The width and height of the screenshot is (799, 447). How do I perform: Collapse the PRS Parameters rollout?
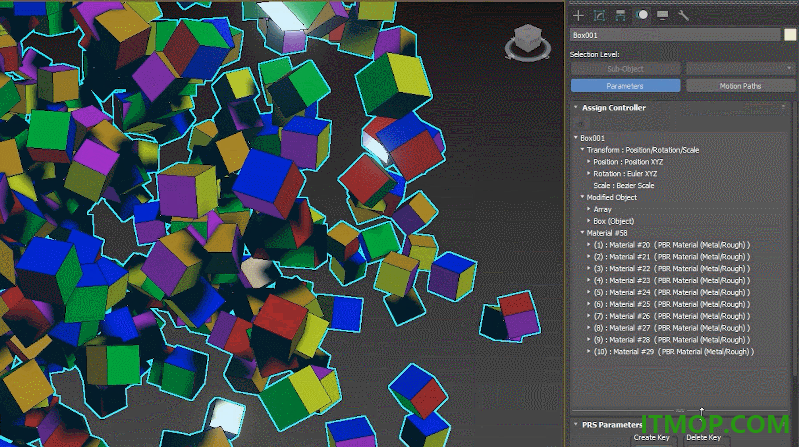[x=576, y=424]
